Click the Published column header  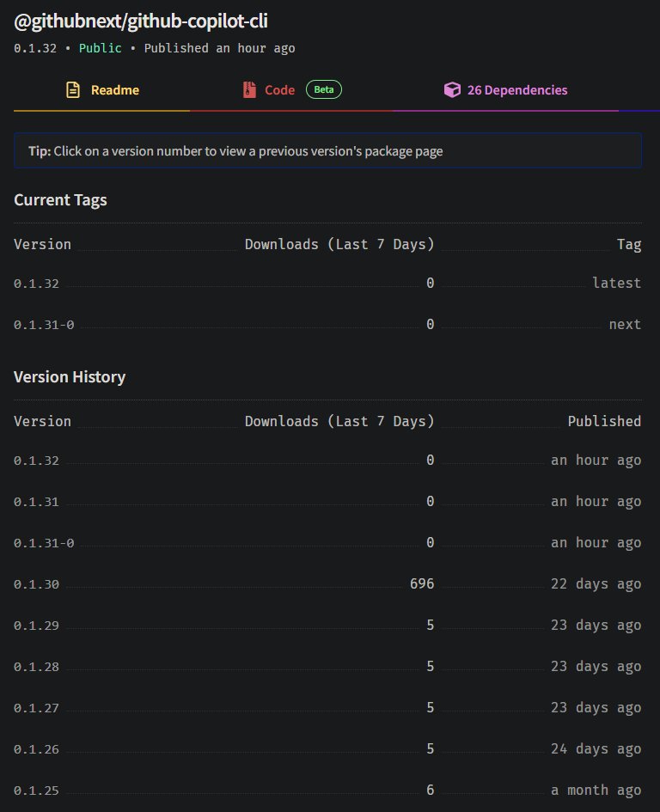click(604, 421)
